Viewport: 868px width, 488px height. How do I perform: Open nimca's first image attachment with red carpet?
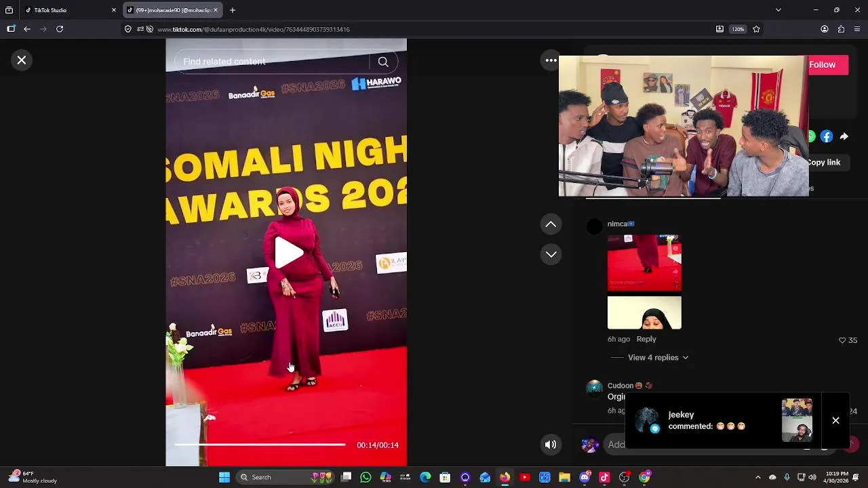(x=644, y=262)
